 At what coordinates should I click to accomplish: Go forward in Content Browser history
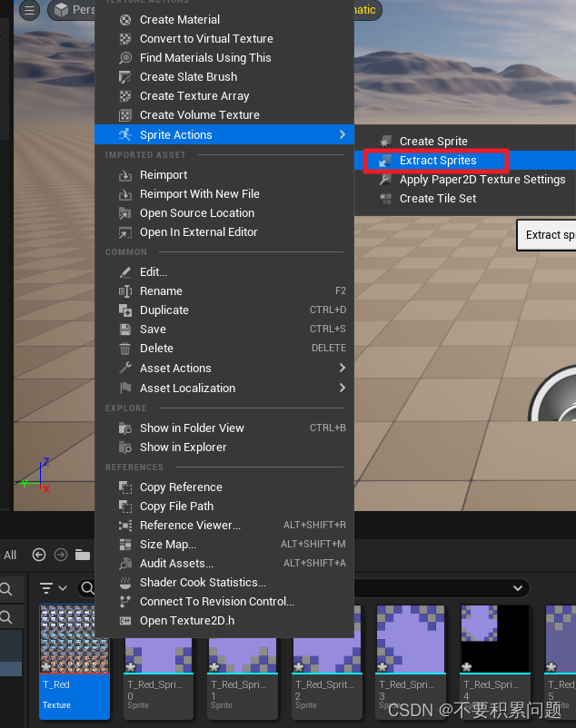point(61,555)
